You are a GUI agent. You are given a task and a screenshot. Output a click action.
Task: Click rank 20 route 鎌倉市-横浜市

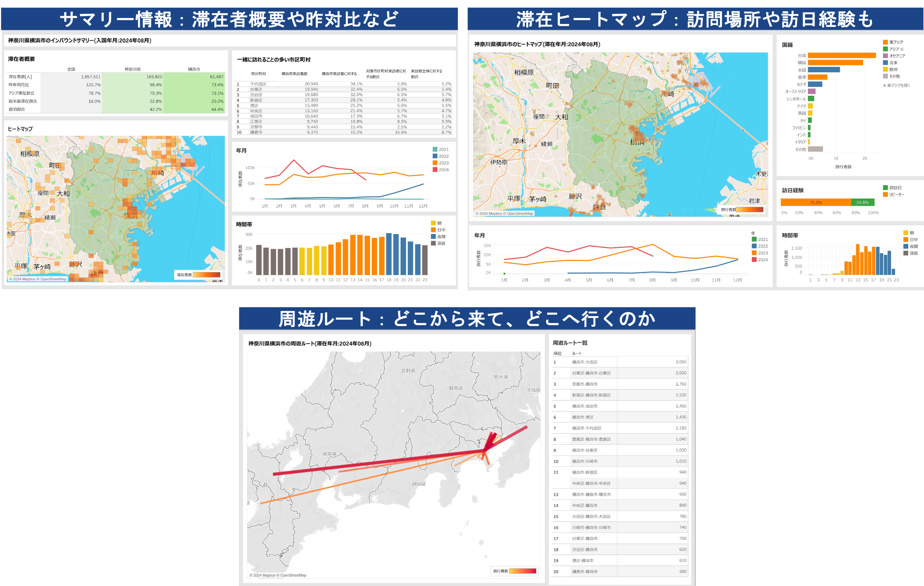tap(620, 572)
